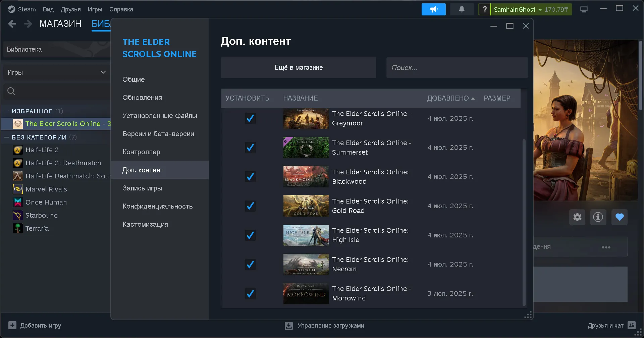Open game settings gear icon
This screenshot has height=338, width=644.
pos(577,217)
